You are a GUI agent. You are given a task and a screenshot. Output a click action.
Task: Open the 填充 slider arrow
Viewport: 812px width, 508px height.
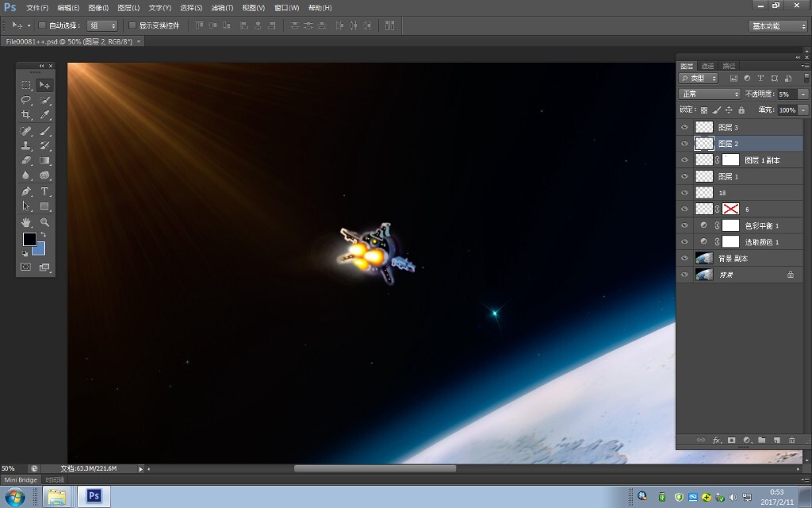pyautogui.click(x=803, y=110)
